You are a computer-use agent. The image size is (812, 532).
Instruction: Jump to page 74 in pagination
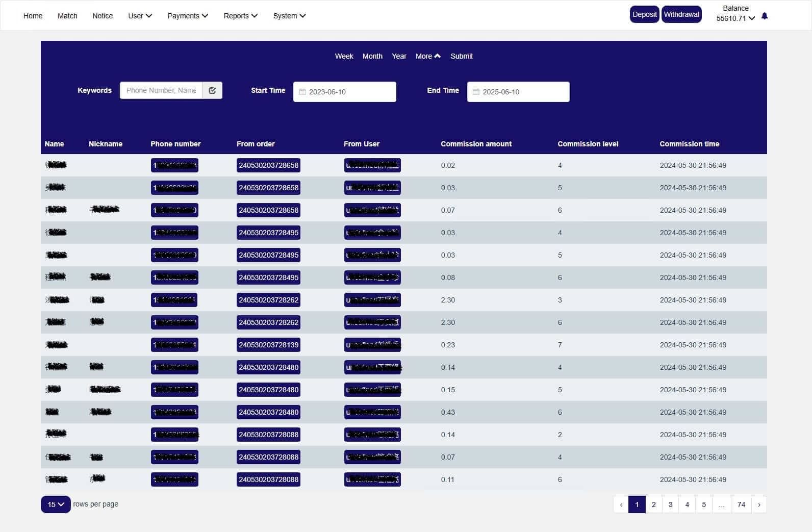click(741, 504)
